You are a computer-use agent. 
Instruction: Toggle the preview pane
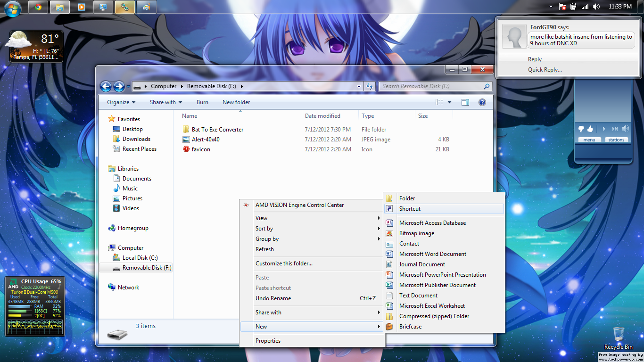[465, 102]
